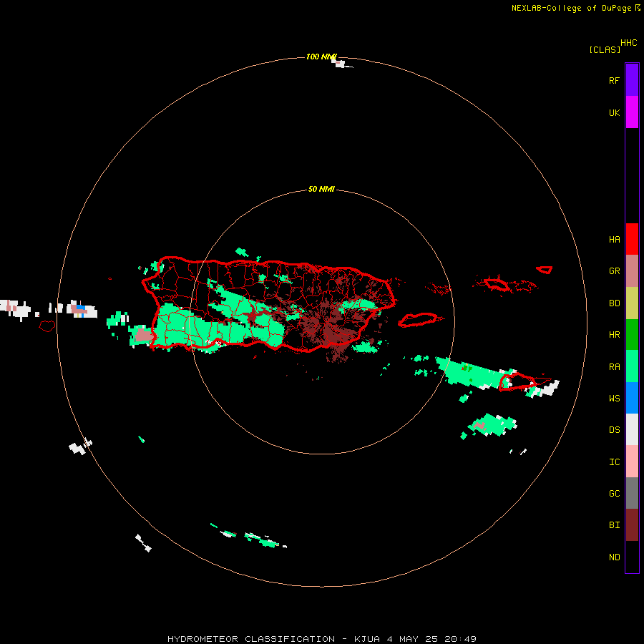
Task: Click the [CLAS] label above the legend
Action: [x=604, y=49]
